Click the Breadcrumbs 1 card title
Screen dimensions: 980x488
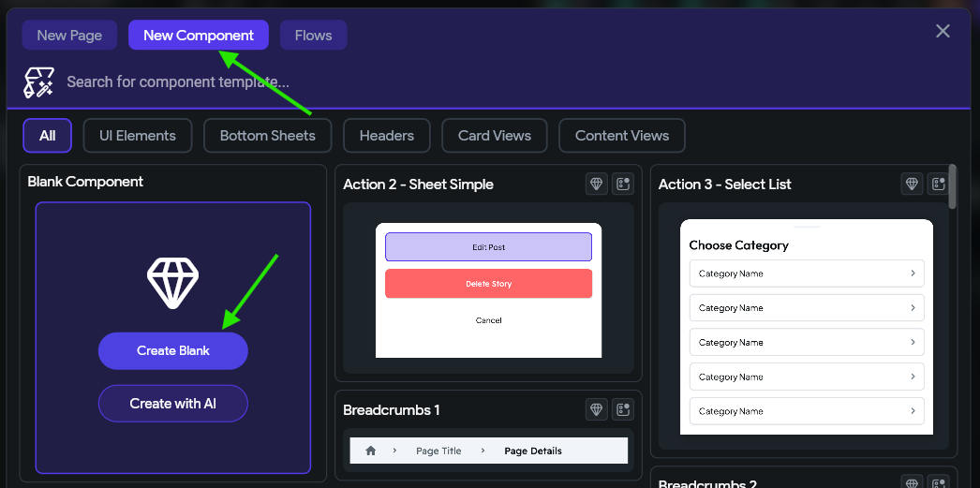(x=392, y=410)
